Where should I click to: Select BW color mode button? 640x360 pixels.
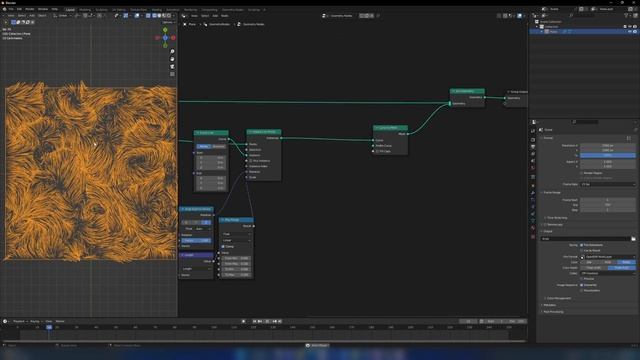(589, 262)
